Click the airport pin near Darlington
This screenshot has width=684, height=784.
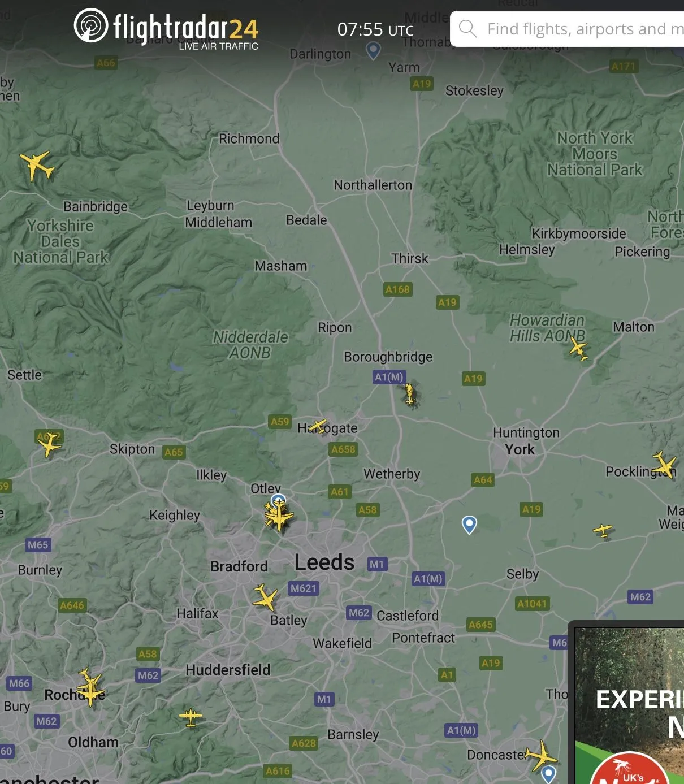tap(373, 50)
